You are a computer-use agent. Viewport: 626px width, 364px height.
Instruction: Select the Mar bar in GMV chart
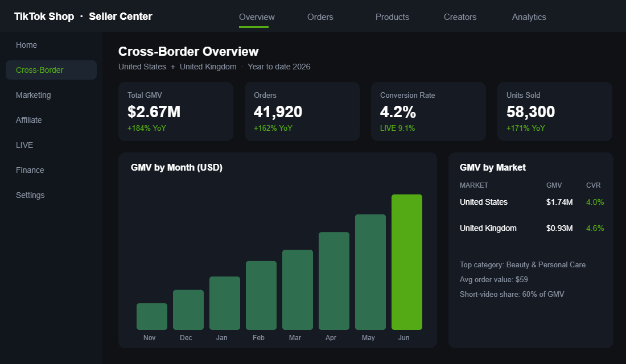tap(298, 289)
